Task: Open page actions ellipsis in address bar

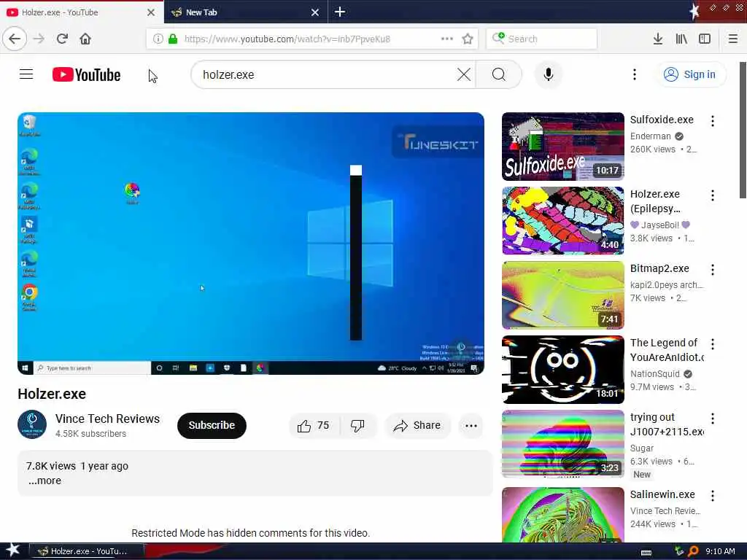Action: click(x=447, y=39)
